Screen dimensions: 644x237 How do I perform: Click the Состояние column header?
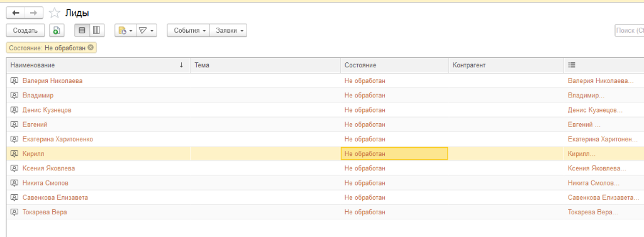point(394,65)
